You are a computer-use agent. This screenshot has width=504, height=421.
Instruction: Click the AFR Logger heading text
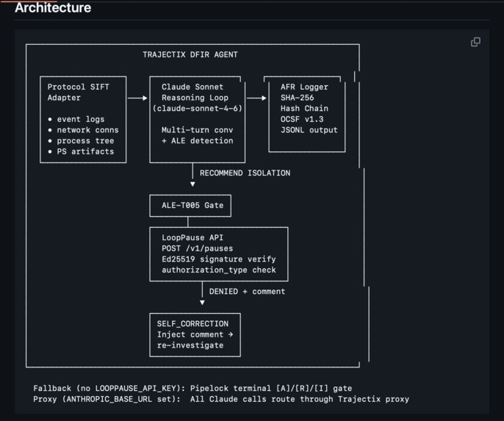(x=304, y=87)
